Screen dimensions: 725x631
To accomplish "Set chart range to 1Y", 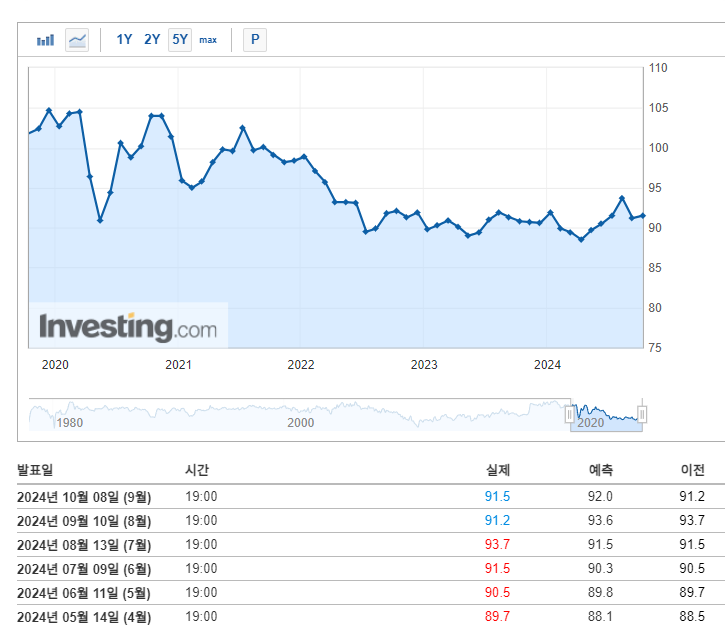I will point(124,40).
